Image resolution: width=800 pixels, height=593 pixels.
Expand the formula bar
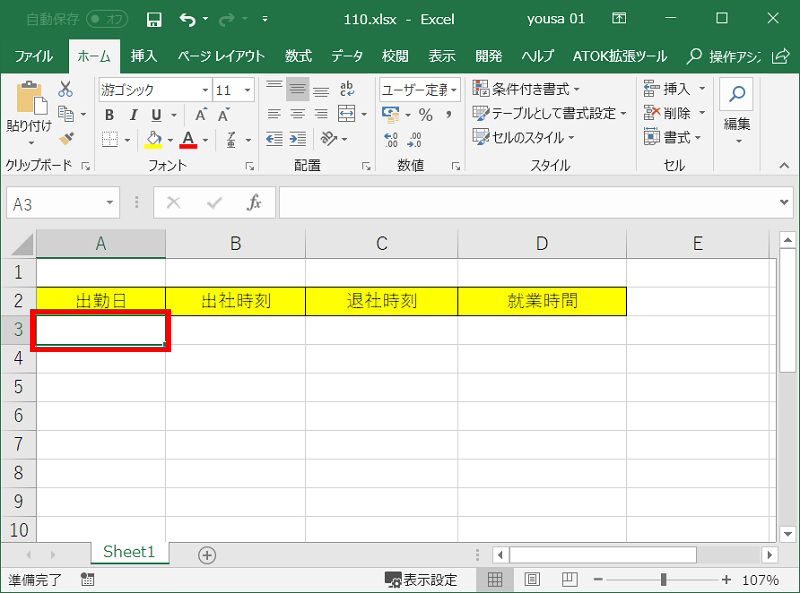coord(784,202)
